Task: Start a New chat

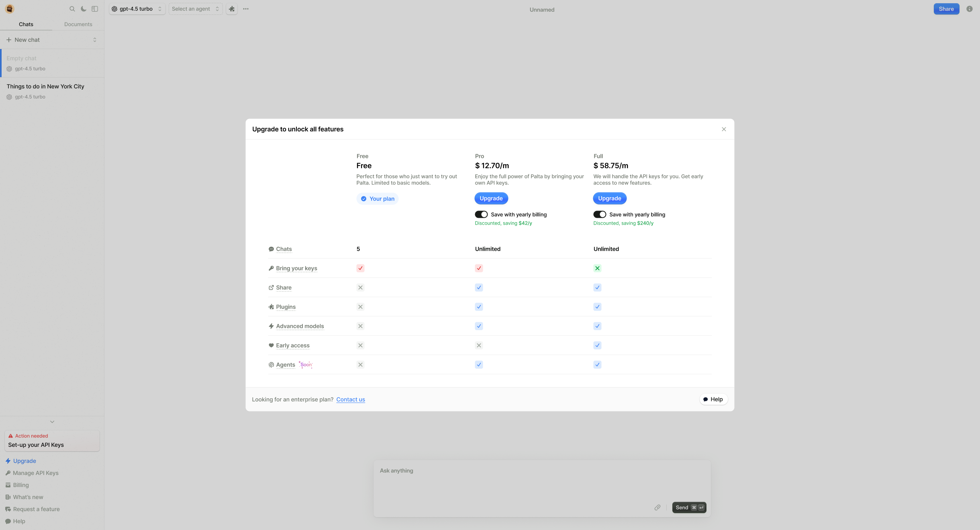Action: tap(23, 40)
